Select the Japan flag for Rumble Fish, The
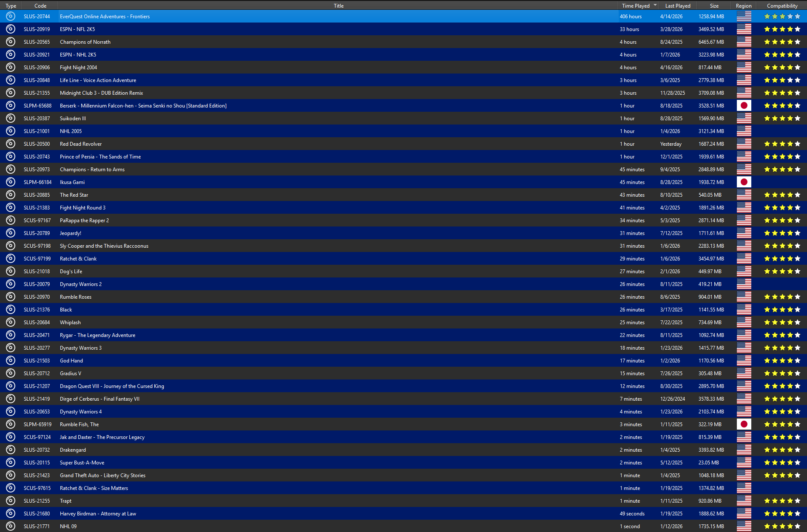Screen dimensions: 807x532 (744, 424)
